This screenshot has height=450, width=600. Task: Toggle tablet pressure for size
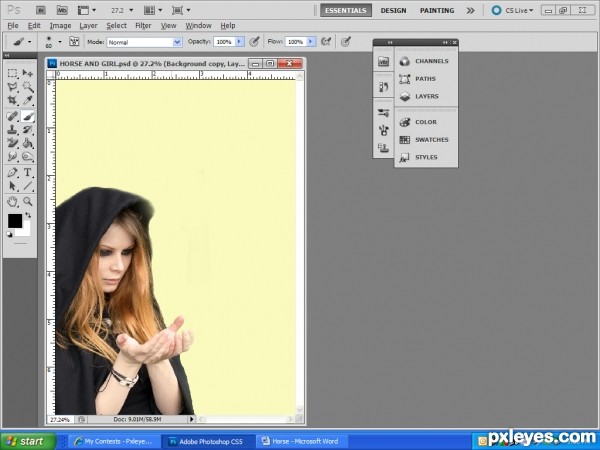tap(346, 41)
